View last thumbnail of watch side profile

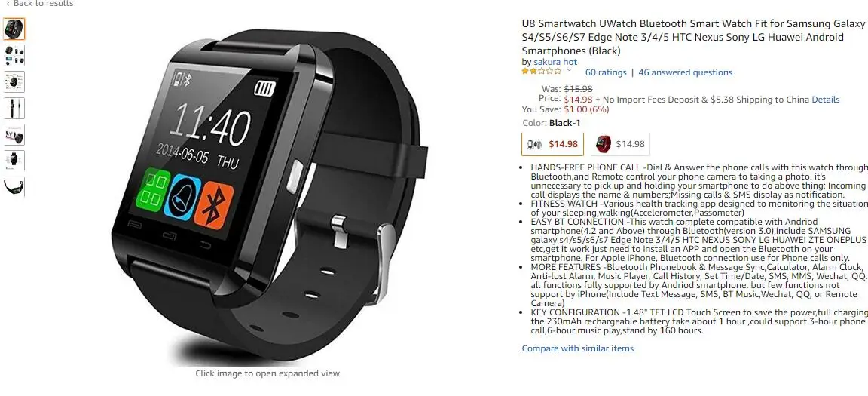coord(14,186)
